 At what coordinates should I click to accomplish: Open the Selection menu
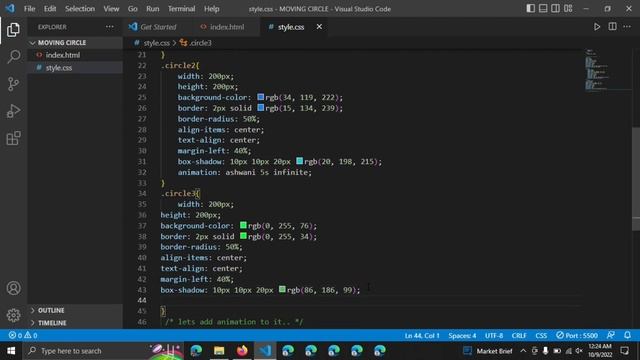(80, 9)
